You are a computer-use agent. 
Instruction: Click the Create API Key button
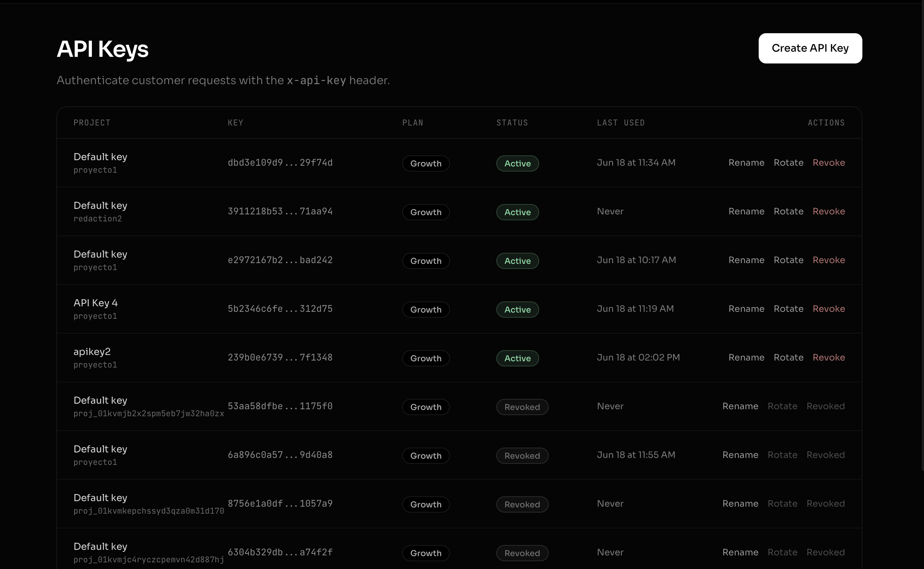pos(810,48)
